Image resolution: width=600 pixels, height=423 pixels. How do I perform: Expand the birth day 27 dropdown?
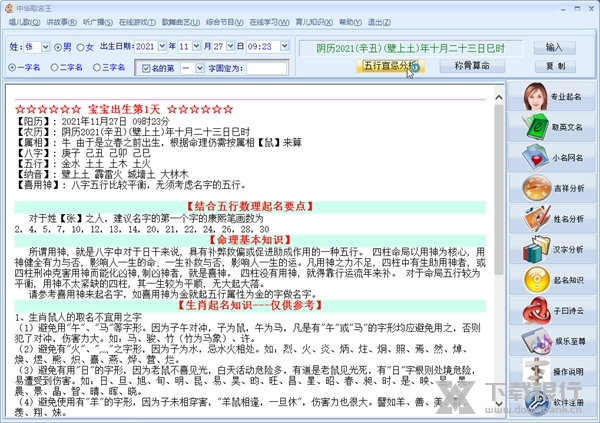point(230,46)
